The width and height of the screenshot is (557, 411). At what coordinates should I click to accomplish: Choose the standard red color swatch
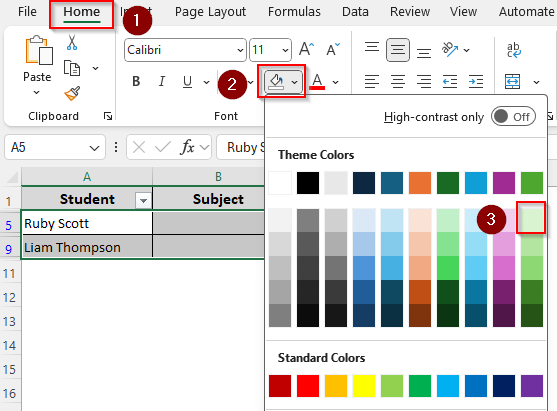[x=308, y=386]
